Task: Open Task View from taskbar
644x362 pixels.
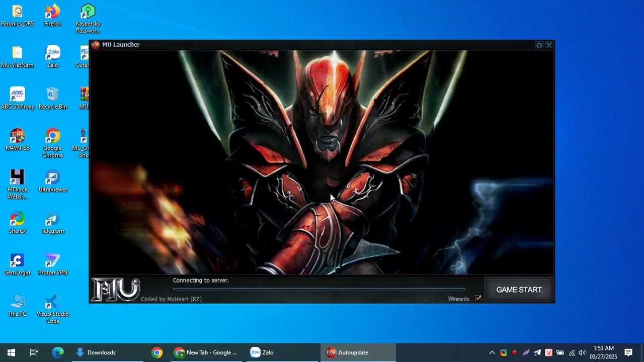Action: point(34,352)
